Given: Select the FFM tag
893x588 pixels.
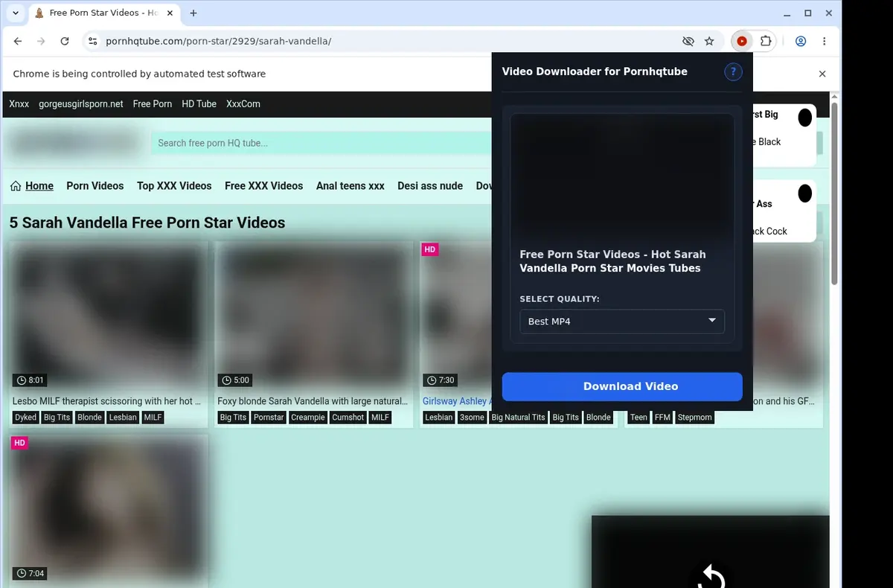Looking at the screenshot, I should (662, 418).
